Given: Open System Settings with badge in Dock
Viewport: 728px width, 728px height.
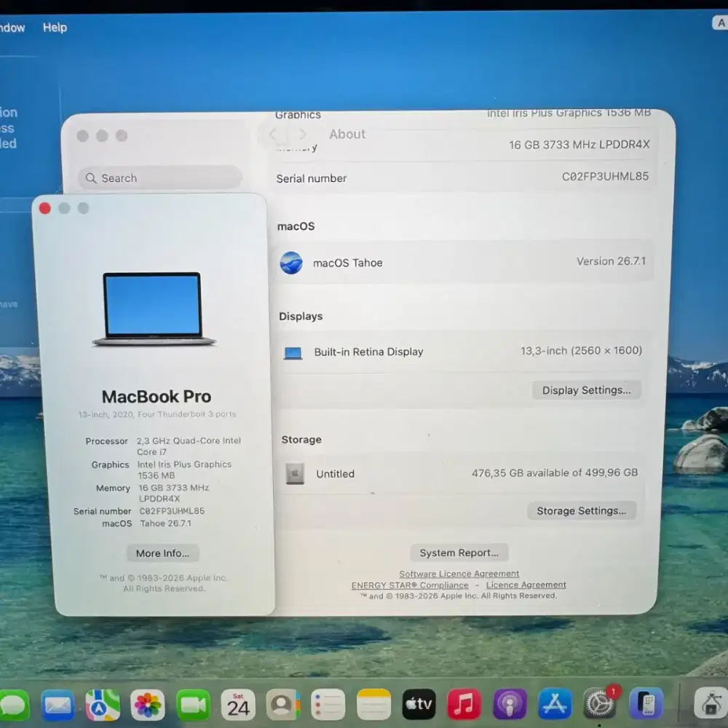Looking at the screenshot, I should click(x=600, y=704).
